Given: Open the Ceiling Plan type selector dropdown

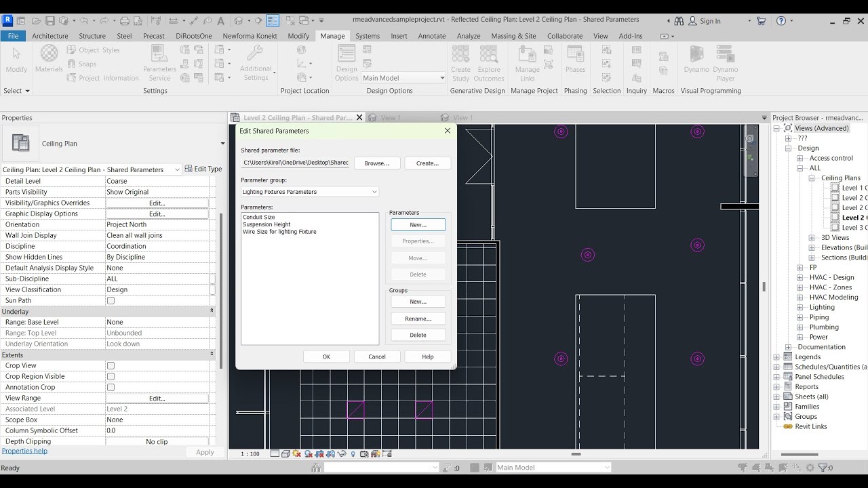Looking at the screenshot, I should pyautogui.click(x=222, y=144).
